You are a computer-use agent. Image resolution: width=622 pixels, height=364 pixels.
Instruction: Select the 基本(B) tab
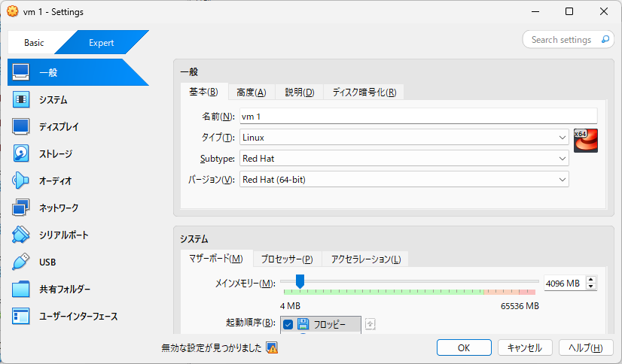[x=204, y=92]
